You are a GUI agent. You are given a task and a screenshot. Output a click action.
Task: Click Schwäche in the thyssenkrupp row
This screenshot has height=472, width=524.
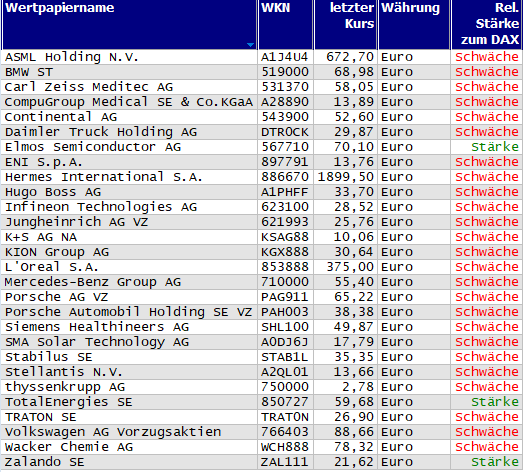tap(487, 387)
